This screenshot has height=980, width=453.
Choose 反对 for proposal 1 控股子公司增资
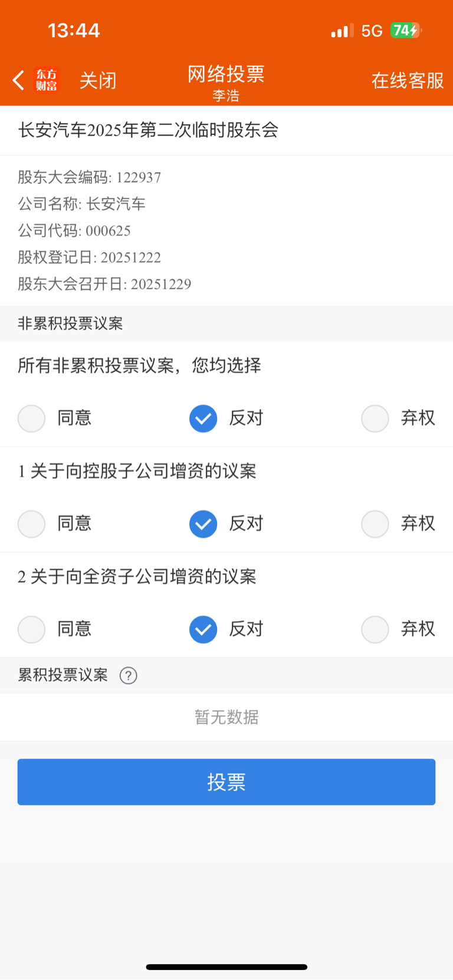point(203,524)
